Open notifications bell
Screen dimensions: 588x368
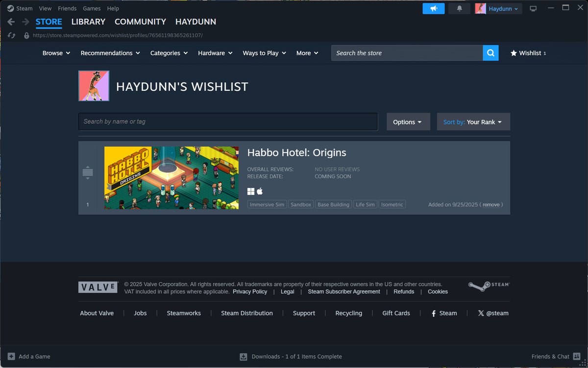click(459, 8)
